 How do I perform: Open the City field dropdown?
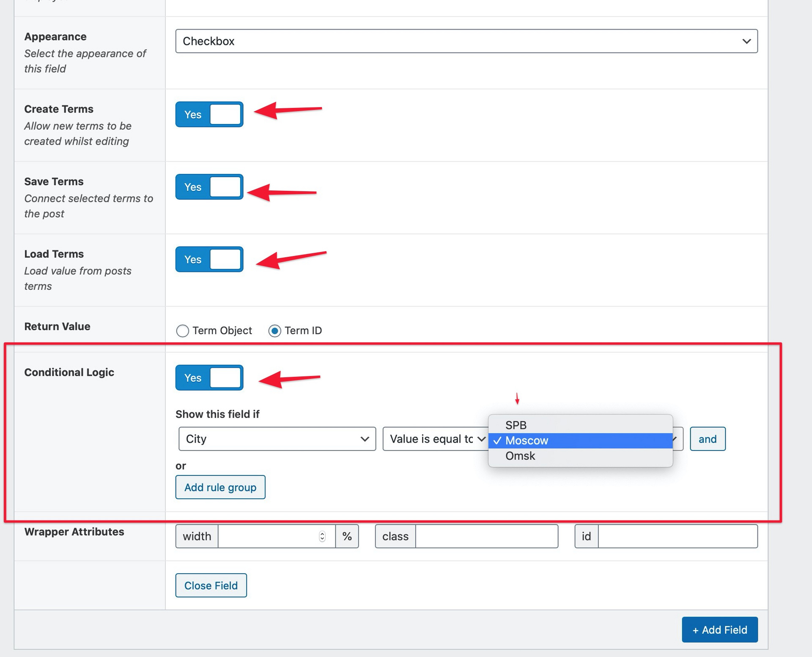[x=277, y=439]
